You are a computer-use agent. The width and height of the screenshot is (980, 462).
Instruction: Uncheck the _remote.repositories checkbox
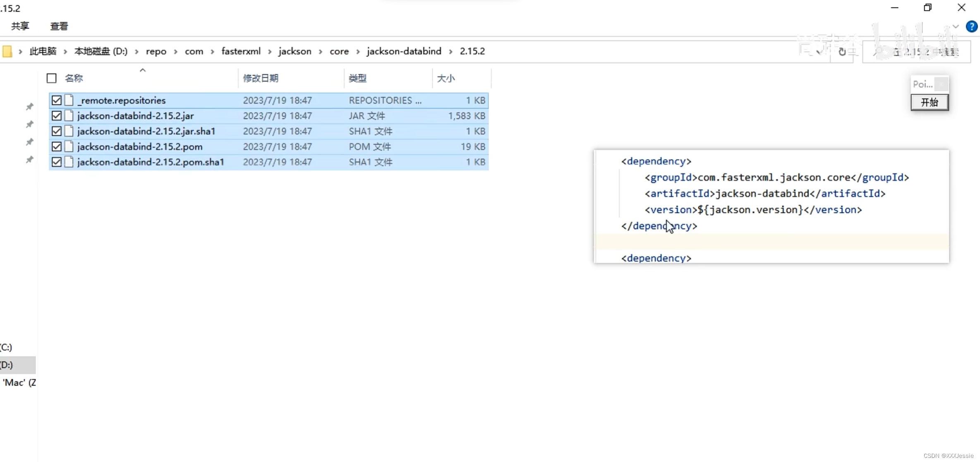pos(57,100)
